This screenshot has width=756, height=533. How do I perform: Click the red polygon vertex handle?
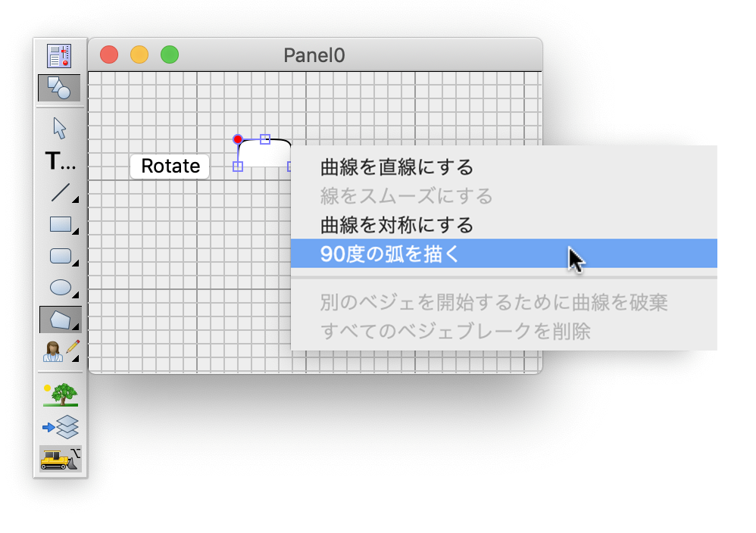pos(238,139)
